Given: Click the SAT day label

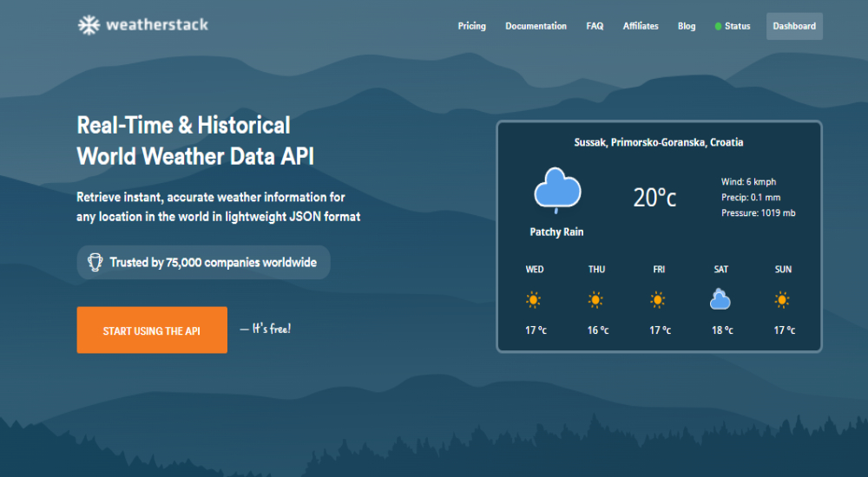Looking at the screenshot, I should [x=720, y=270].
